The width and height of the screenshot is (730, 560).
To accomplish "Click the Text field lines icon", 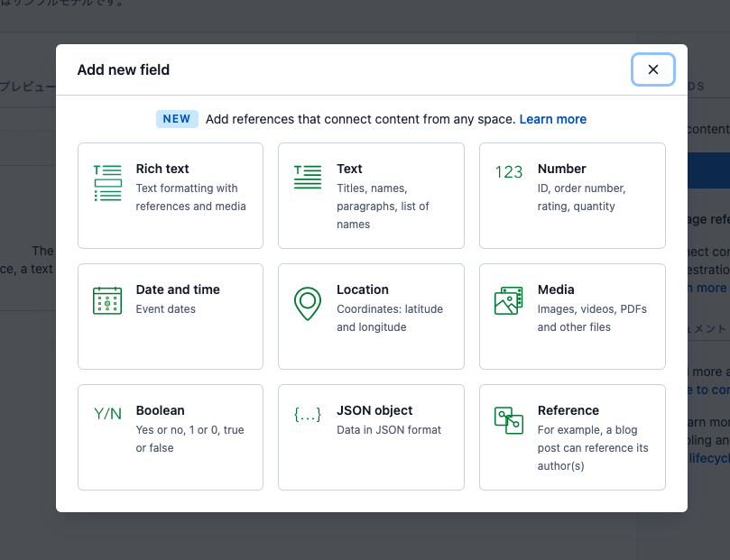I will pyautogui.click(x=308, y=178).
